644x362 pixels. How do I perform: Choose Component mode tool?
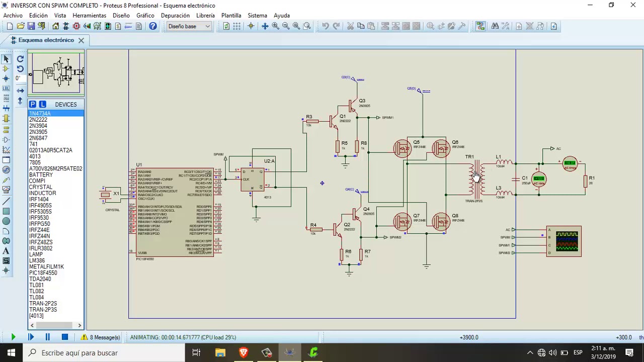[6, 69]
